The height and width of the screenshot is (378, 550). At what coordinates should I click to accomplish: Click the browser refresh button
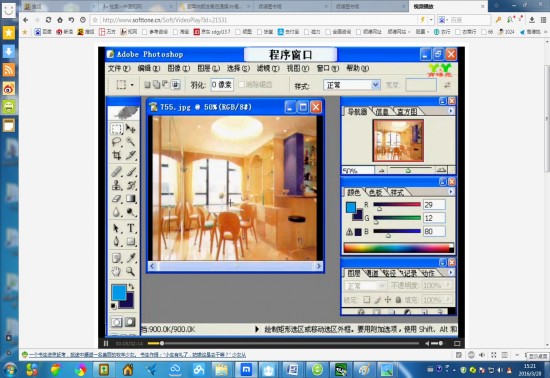(48, 20)
